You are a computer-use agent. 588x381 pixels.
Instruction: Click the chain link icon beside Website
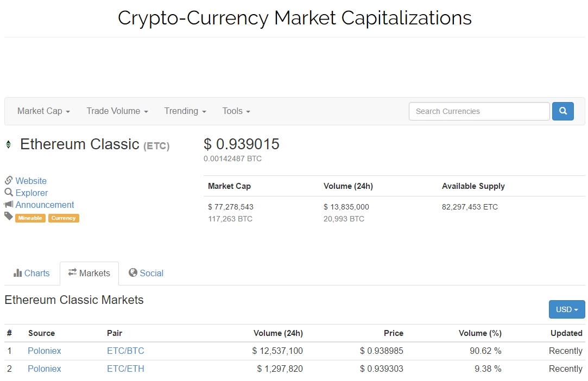9,180
